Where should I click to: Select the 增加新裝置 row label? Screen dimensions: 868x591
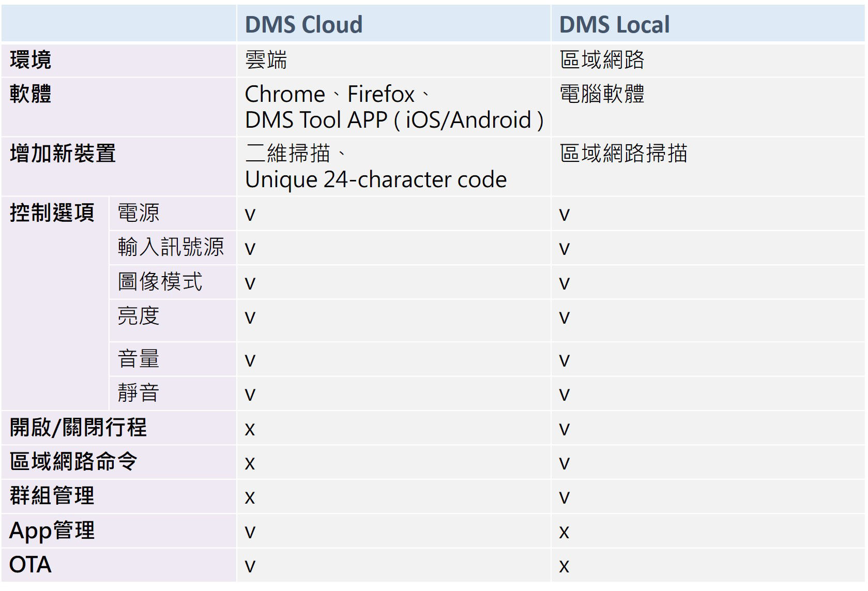click(63, 154)
